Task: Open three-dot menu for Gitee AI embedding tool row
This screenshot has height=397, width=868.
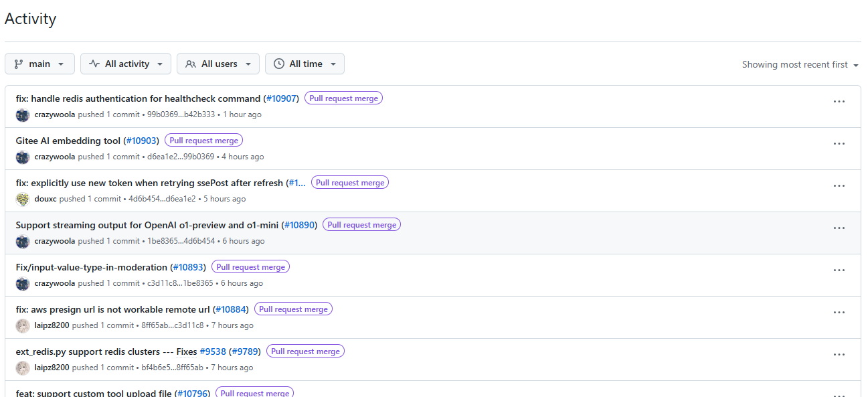Action: 839,143
